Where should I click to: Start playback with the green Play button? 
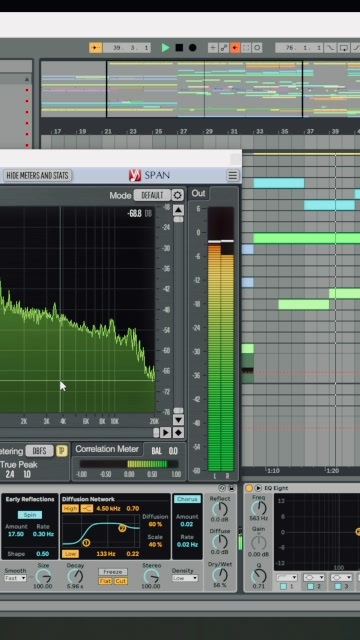tap(166, 48)
